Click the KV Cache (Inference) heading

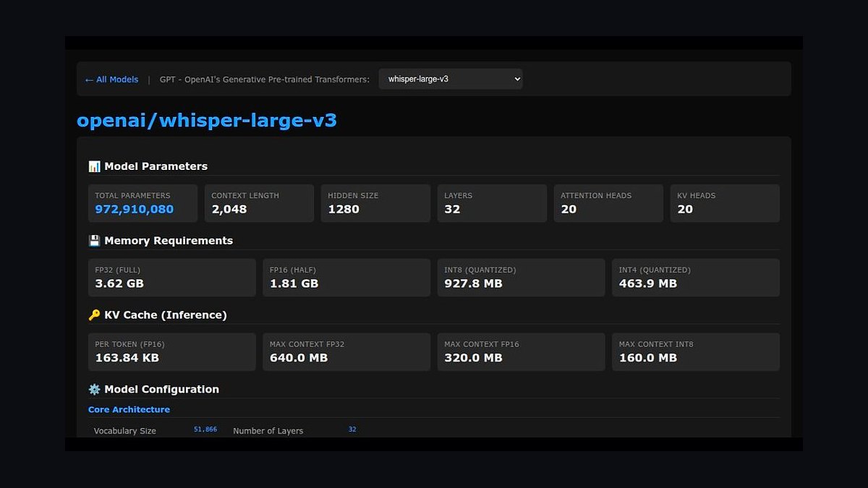[166, 315]
